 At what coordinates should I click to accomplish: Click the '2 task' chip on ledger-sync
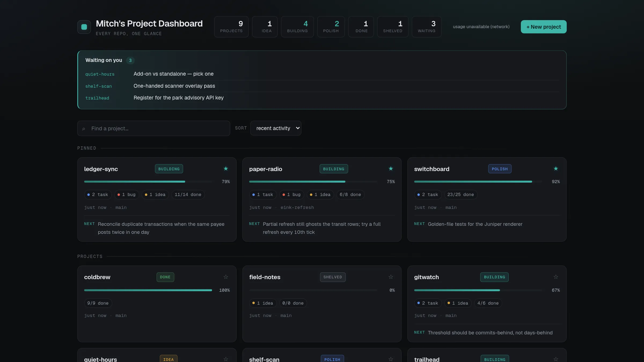click(x=98, y=195)
